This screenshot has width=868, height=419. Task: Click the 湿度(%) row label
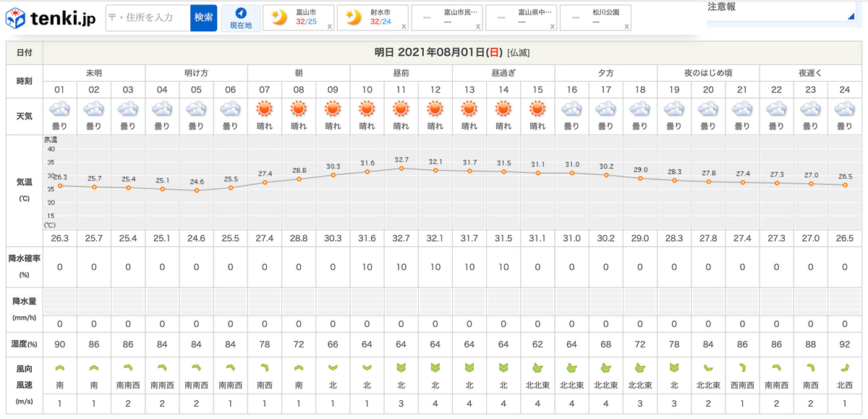coord(25,344)
